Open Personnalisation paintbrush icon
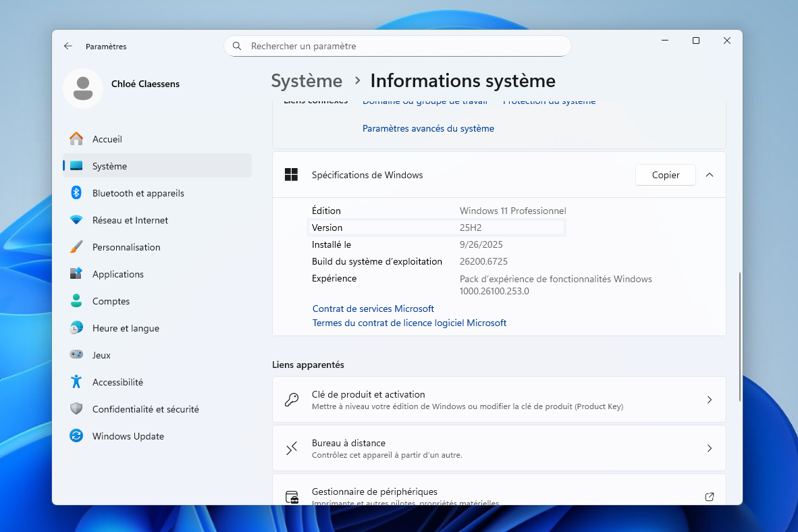 click(76, 247)
